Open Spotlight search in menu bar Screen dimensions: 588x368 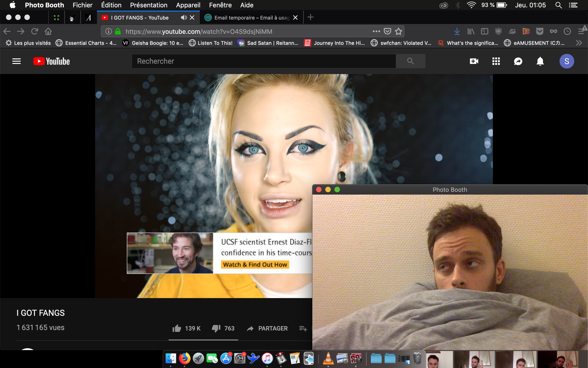[x=559, y=5]
